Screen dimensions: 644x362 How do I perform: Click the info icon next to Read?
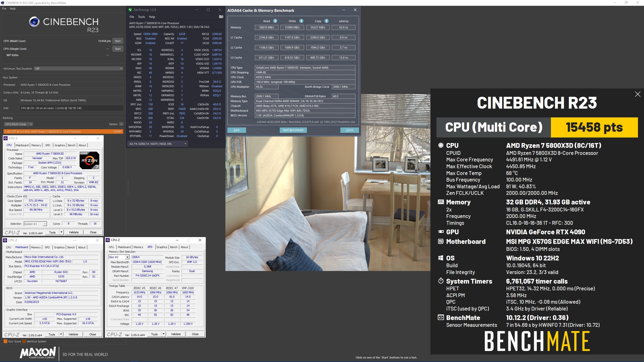(275, 21)
